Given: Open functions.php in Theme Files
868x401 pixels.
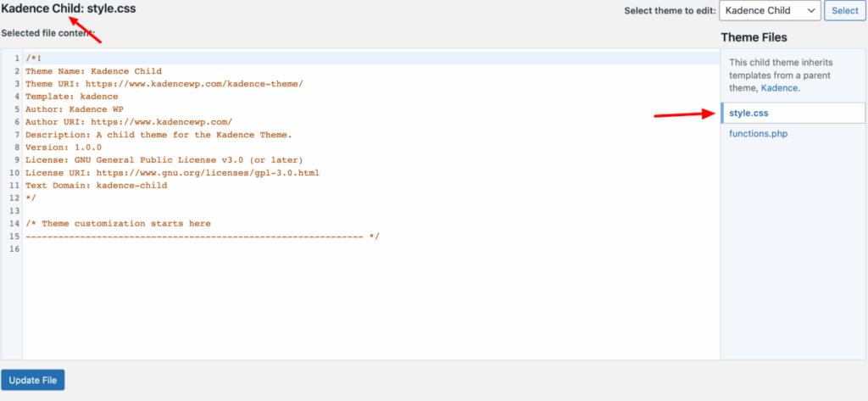Looking at the screenshot, I should pyautogui.click(x=758, y=133).
